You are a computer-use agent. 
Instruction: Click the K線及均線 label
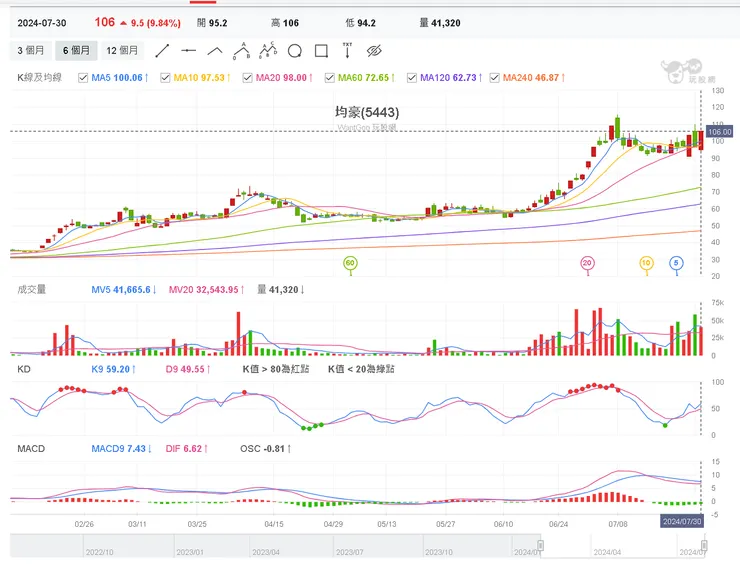click(40, 77)
